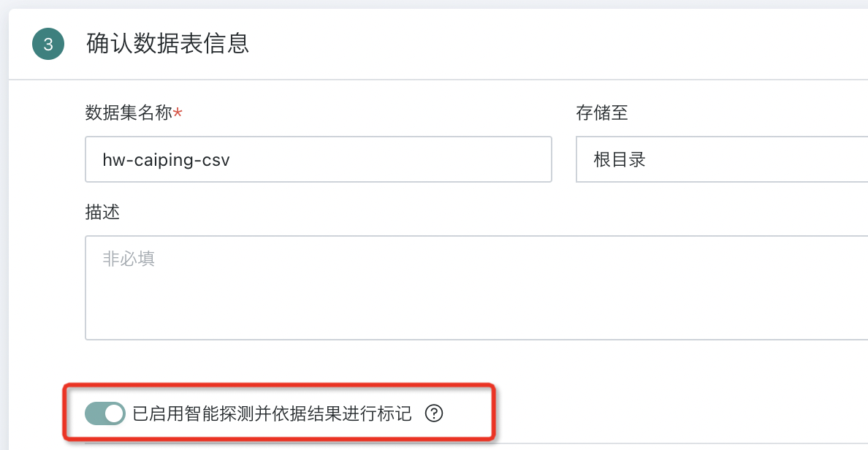This screenshot has width=868, height=450.
Task: Click the divider line below the step header
Action: [438, 79]
